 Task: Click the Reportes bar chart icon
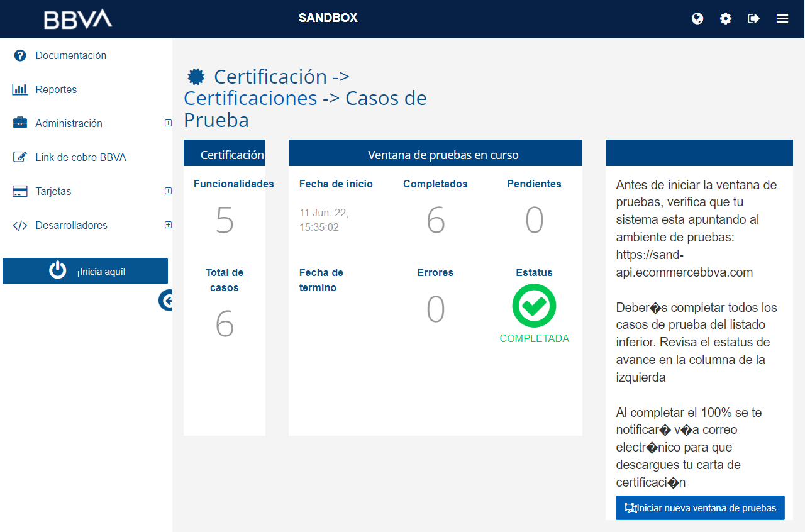coord(20,89)
